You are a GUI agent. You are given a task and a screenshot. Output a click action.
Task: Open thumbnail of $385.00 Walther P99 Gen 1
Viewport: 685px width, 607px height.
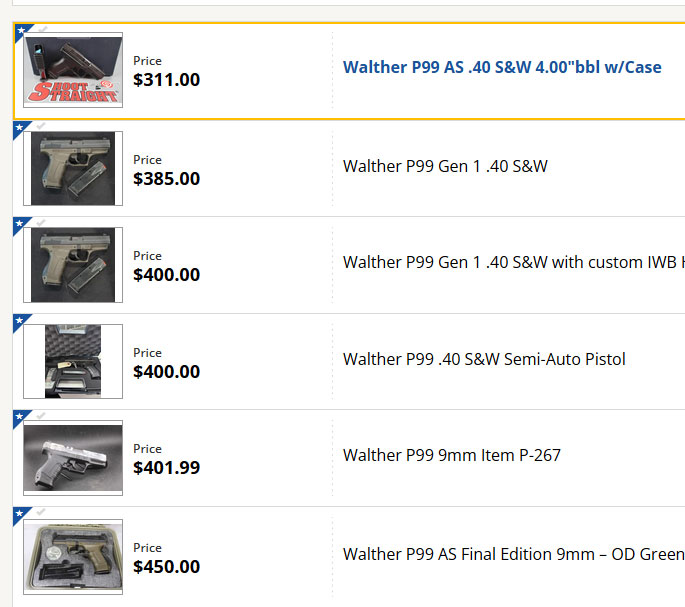coord(73,168)
